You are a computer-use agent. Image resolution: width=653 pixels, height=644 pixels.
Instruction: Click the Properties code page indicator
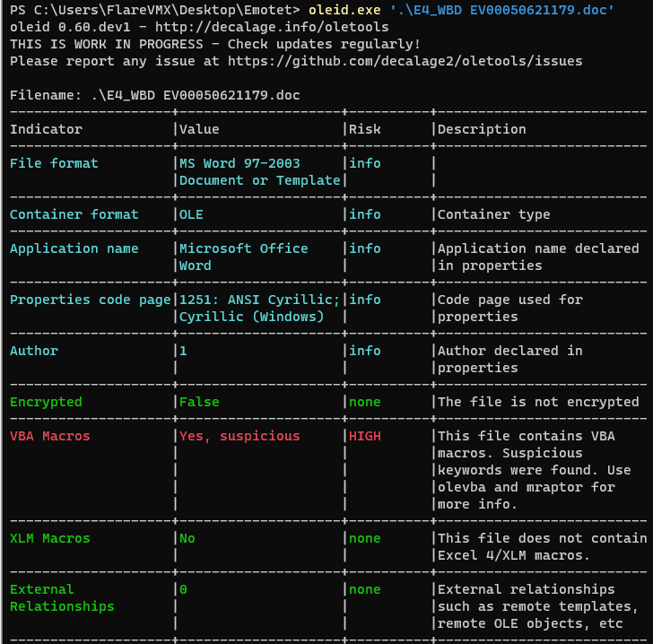91,300
